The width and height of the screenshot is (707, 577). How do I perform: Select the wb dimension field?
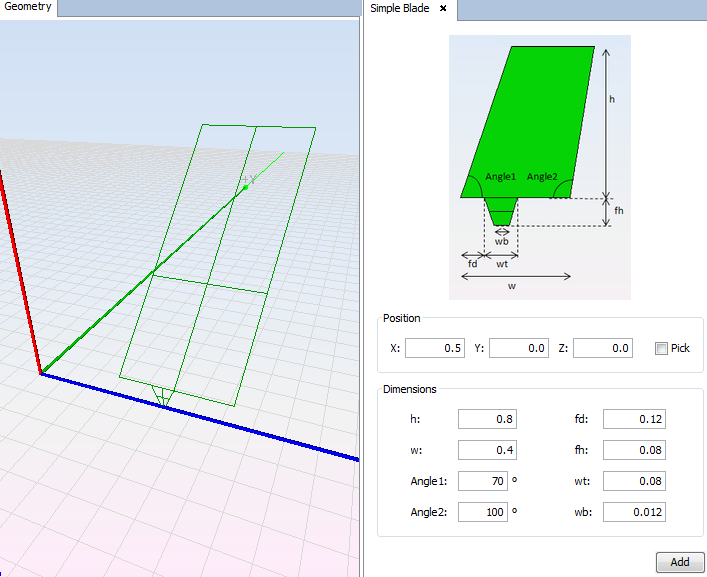point(634,513)
